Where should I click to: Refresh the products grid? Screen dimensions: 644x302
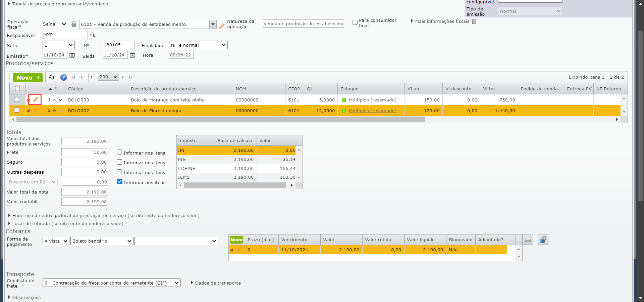[52, 77]
